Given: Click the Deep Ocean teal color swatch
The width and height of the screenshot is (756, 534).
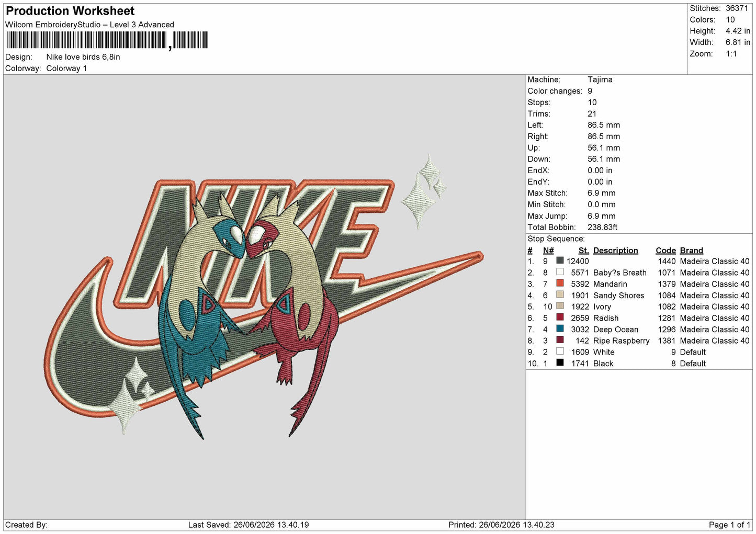Looking at the screenshot, I should coord(560,329).
